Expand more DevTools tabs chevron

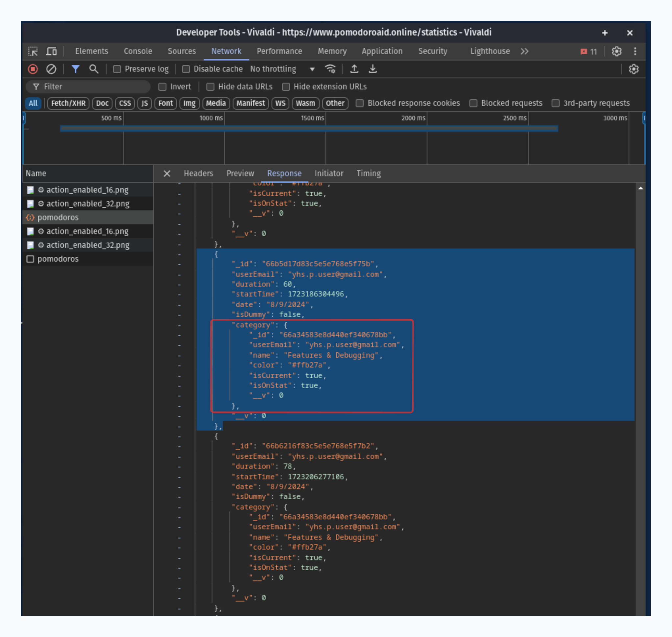(524, 51)
